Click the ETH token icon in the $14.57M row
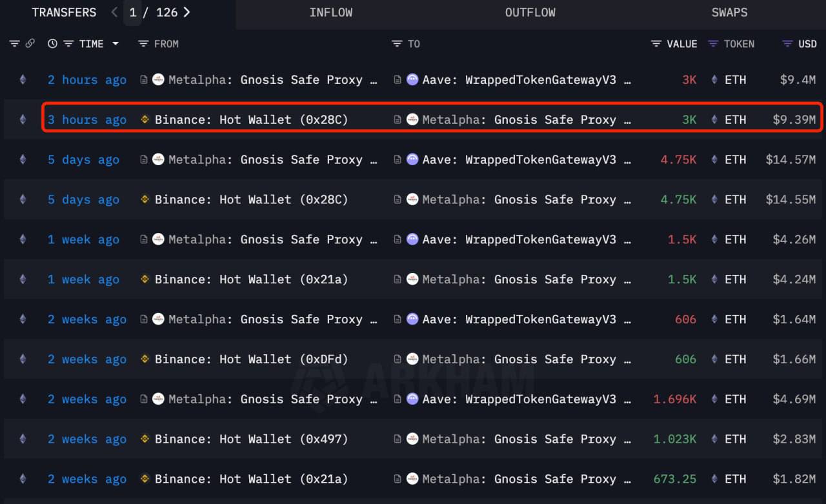Viewport: 826px width, 504px height. [714, 160]
